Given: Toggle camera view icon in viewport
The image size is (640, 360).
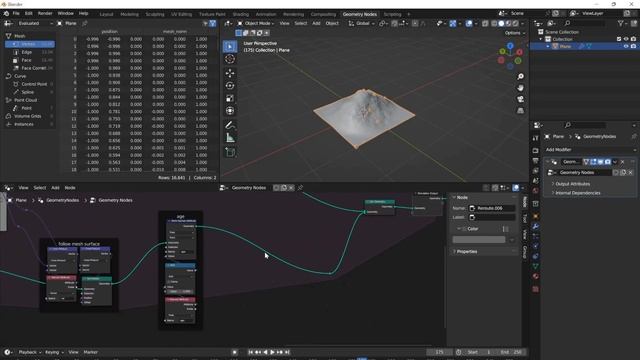Looking at the screenshot, I should pos(520,99).
